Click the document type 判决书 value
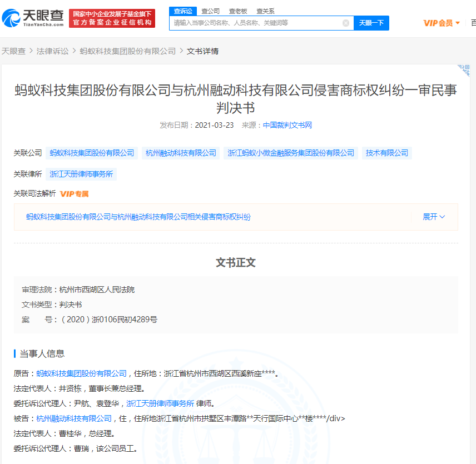 pos(71,305)
